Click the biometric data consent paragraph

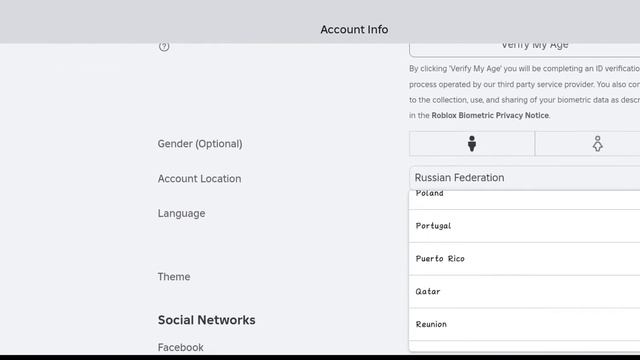(x=524, y=92)
